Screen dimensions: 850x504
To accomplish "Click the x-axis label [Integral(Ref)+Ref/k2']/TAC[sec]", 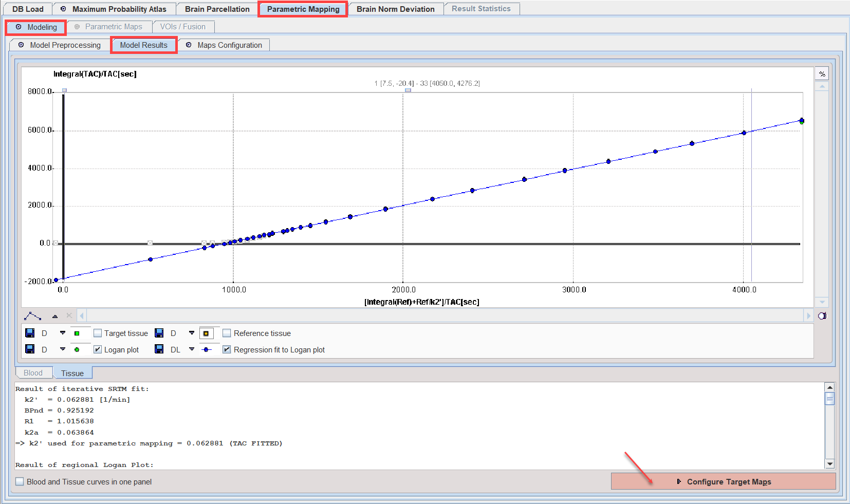I will [421, 302].
